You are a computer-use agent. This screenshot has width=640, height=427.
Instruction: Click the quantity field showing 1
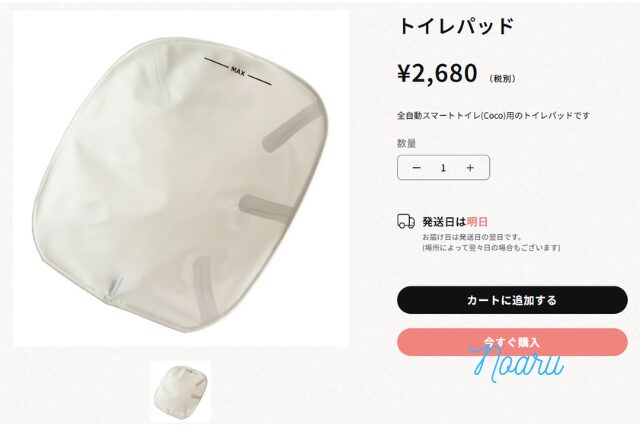pos(443,168)
